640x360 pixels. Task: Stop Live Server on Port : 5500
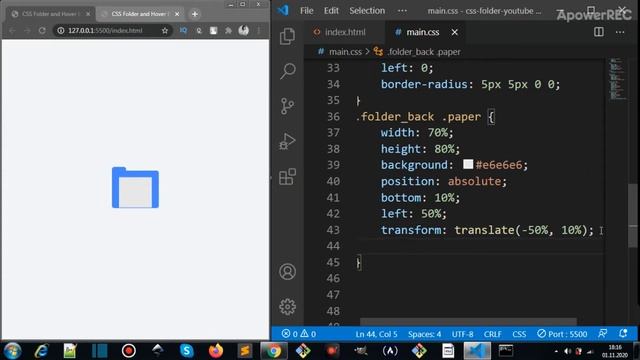coord(562,334)
